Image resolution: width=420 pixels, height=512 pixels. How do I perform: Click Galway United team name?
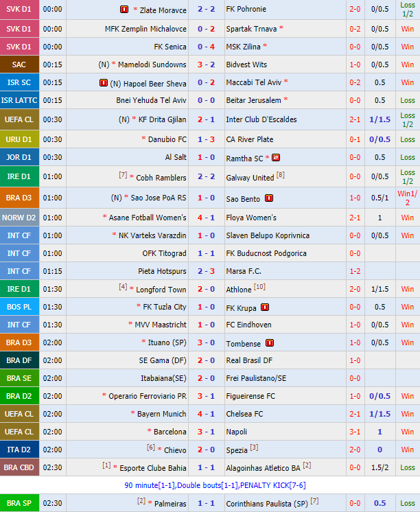click(250, 178)
